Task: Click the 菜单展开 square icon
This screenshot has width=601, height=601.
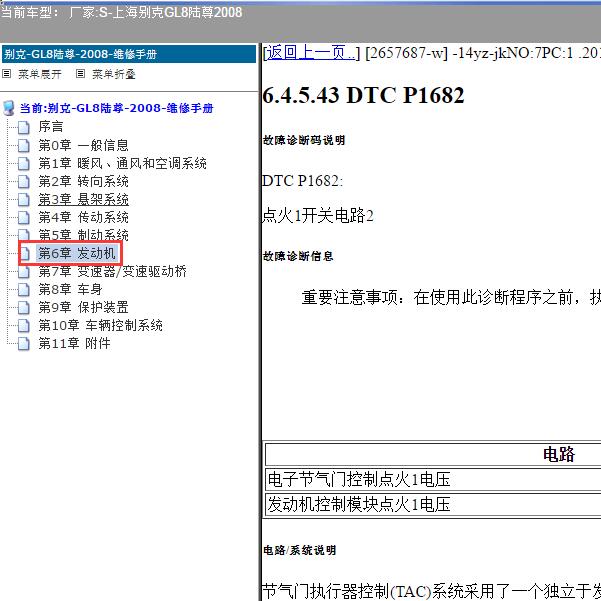Action: (x=7, y=74)
